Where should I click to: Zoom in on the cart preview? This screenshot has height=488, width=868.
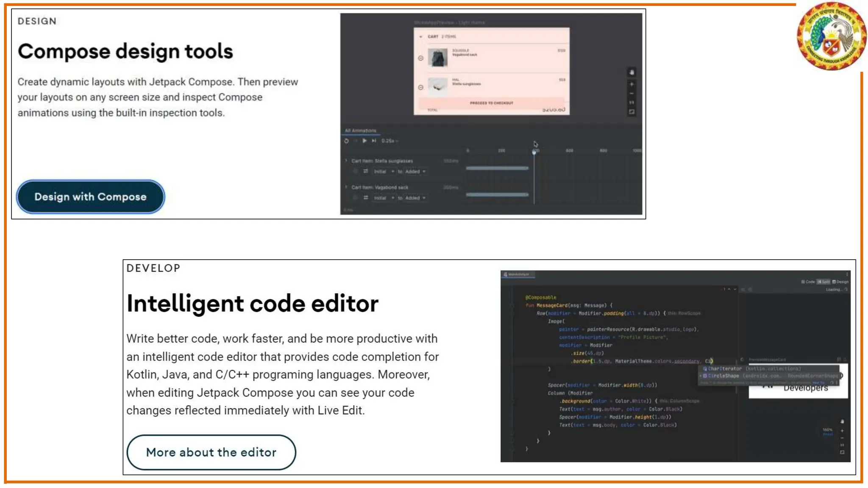point(632,84)
